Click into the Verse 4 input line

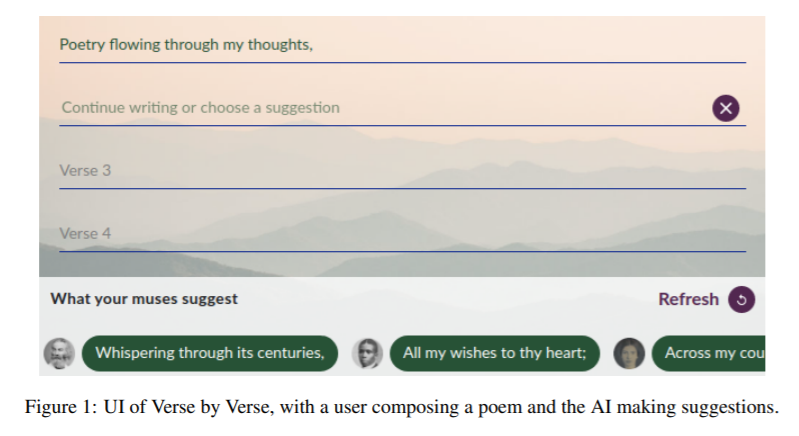[403, 233]
